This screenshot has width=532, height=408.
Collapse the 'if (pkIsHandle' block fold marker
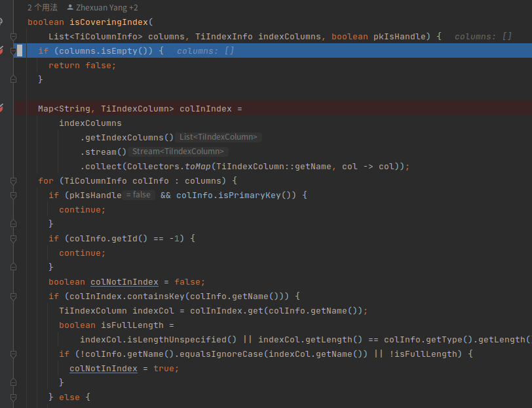point(13,195)
